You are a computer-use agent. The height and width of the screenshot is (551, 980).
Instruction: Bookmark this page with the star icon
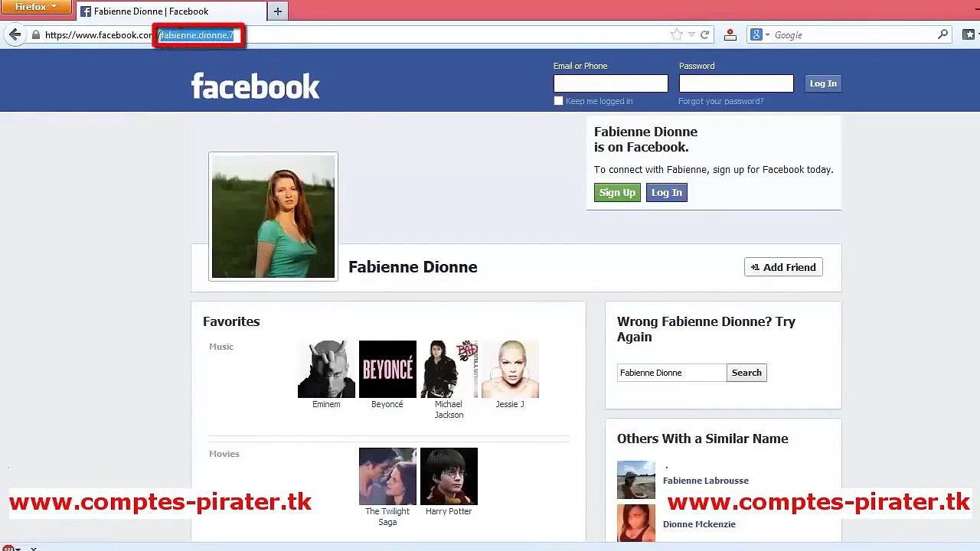[x=676, y=34]
